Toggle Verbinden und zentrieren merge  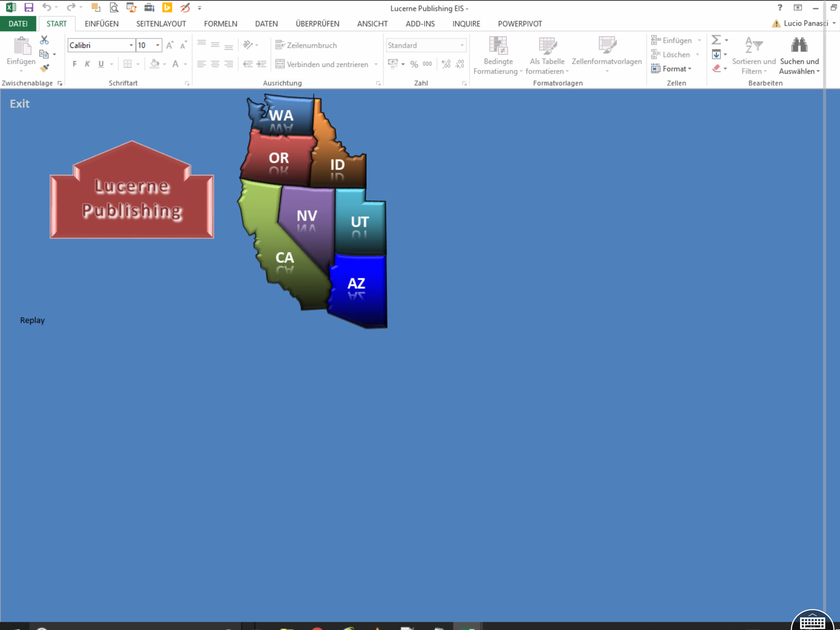(322, 64)
